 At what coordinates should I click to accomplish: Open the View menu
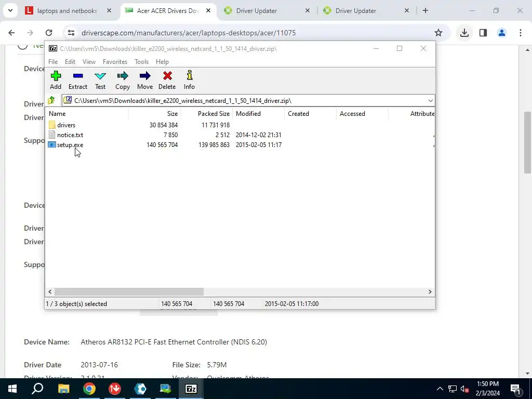[x=89, y=62]
